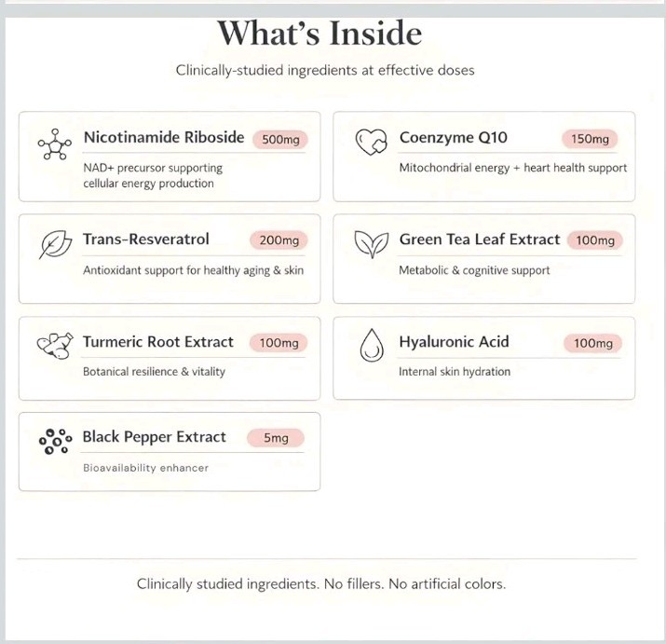Image resolution: width=666 pixels, height=644 pixels.
Task: Click the molecule icon beside Nicotinamide Riboside
Action: pos(55,144)
